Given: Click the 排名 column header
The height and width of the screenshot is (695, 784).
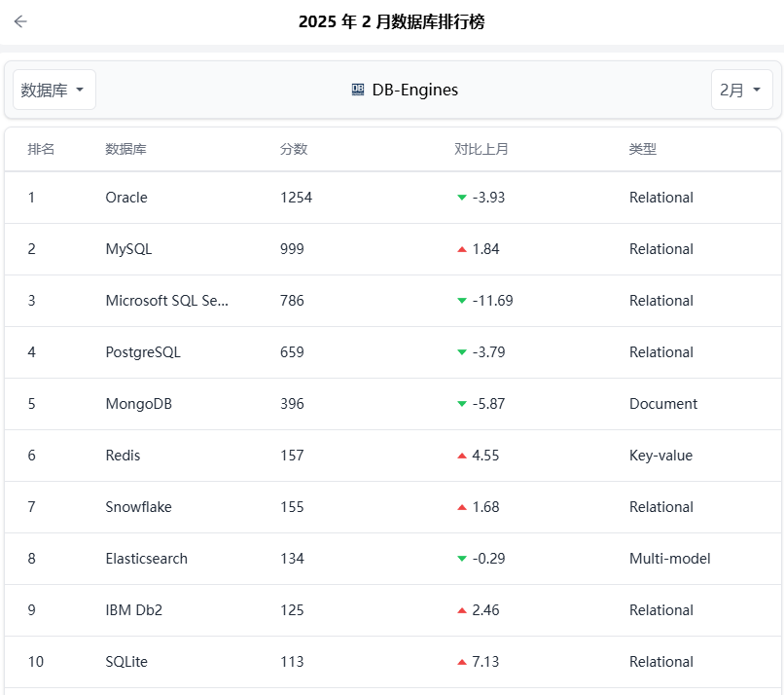Looking at the screenshot, I should coord(41,149).
